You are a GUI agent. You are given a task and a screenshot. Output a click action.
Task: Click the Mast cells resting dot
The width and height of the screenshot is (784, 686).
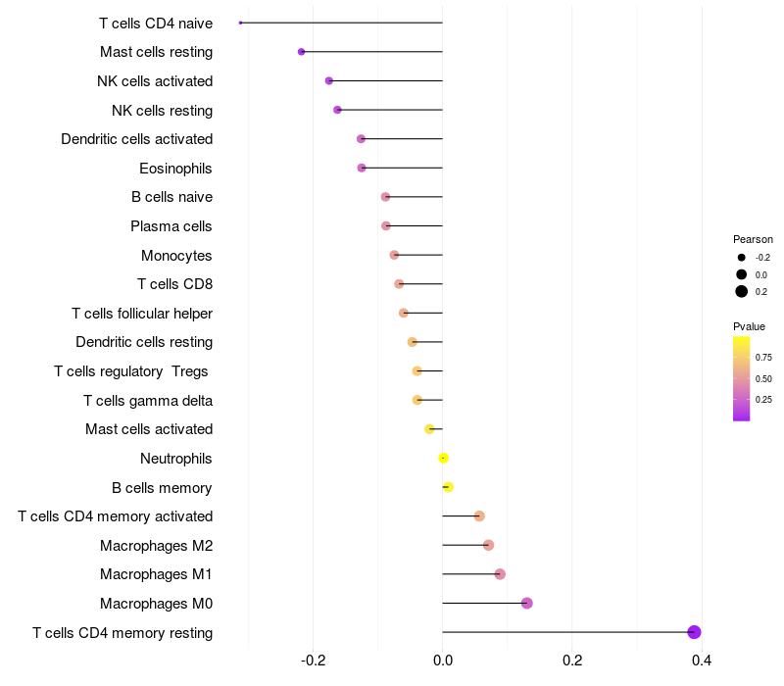click(x=301, y=52)
